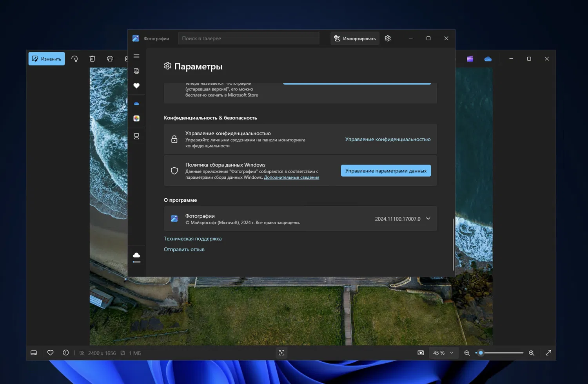Open the Gallery icon in sidebar
The height and width of the screenshot is (384, 588).
pyautogui.click(x=136, y=71)
